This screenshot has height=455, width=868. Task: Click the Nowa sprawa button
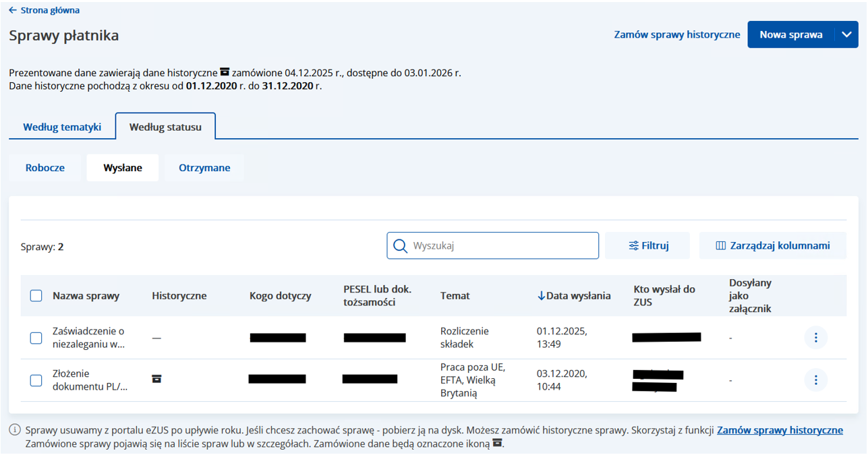(x=790, y=34)
